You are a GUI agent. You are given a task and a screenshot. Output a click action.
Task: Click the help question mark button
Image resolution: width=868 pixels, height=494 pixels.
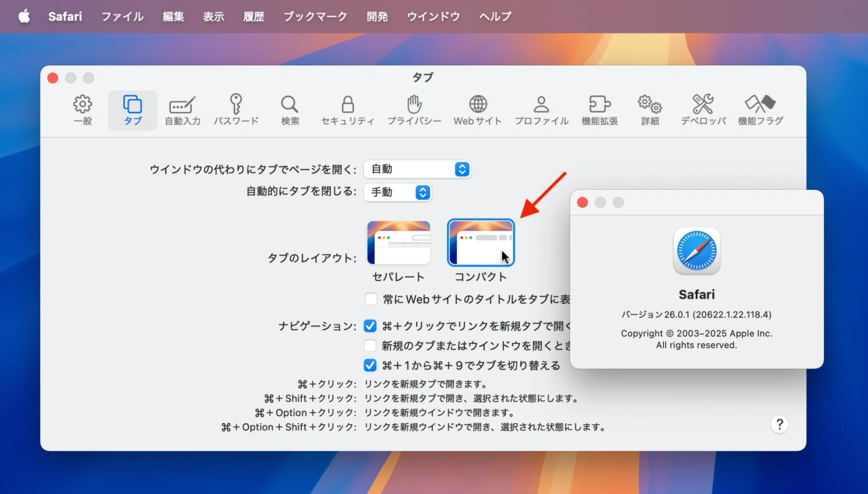coord(779,424)
